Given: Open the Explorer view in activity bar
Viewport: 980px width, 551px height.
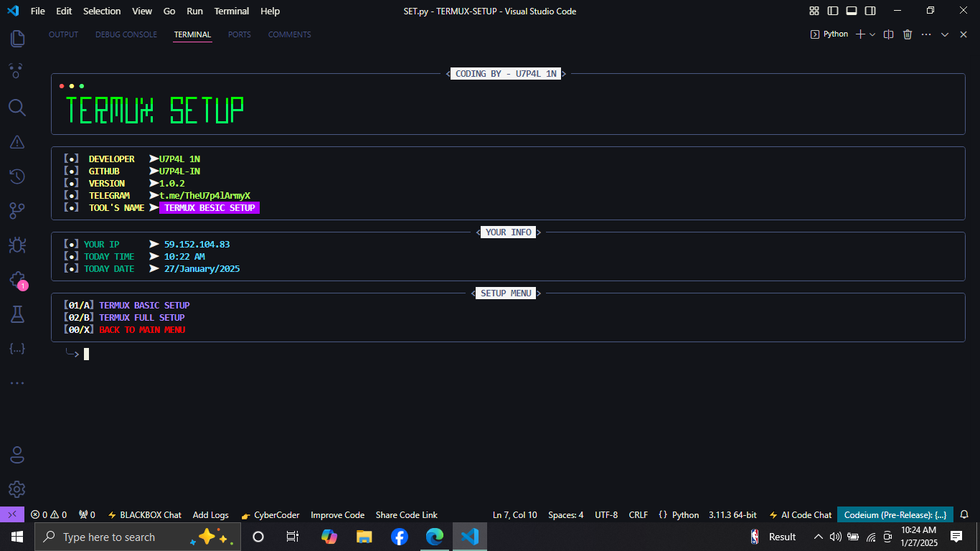Looking at the screenshot, I should [17, 38].
